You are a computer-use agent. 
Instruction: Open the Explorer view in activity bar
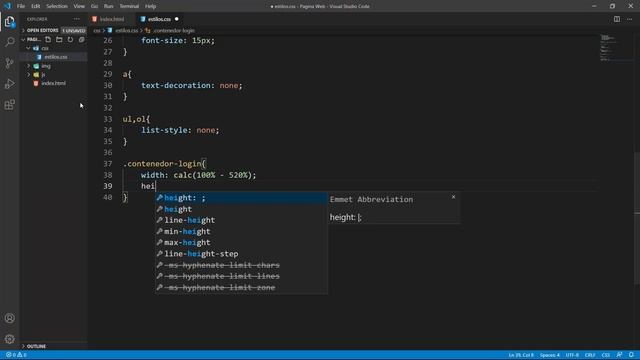[x=9, y=21]
